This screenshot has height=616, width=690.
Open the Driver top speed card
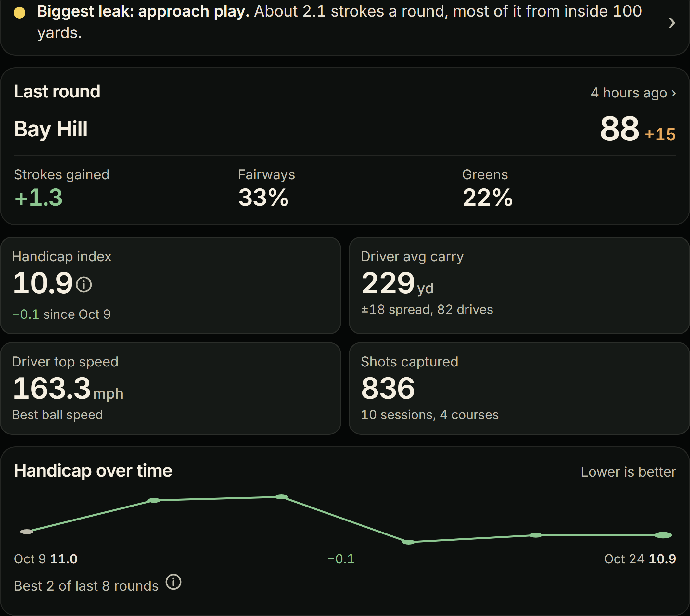pyautogui.click(x=171, y=388)
